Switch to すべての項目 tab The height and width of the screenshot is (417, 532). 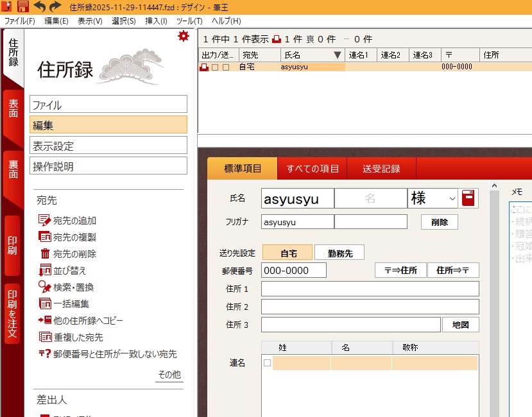tap(313, 169)
